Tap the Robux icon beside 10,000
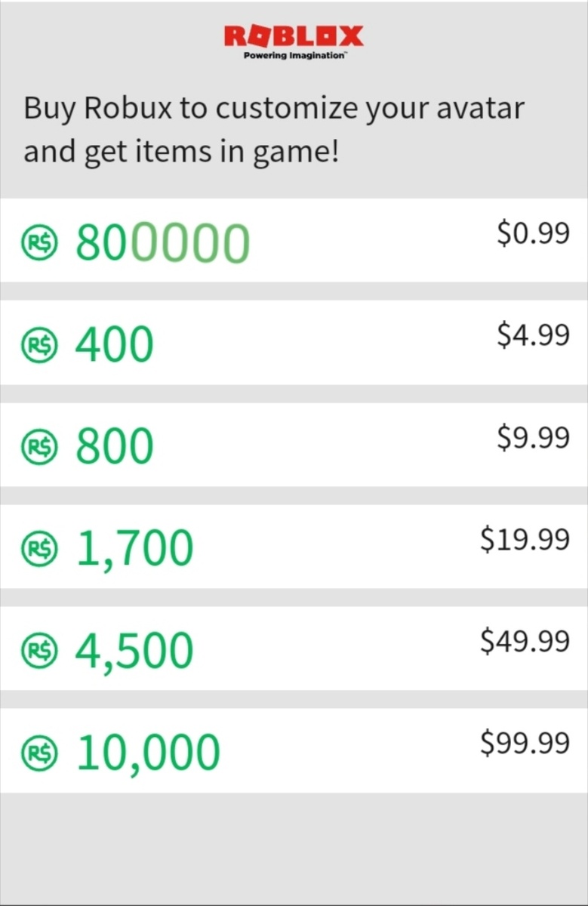The height and width of the screenshot is (906, 588). click(39, 753)
